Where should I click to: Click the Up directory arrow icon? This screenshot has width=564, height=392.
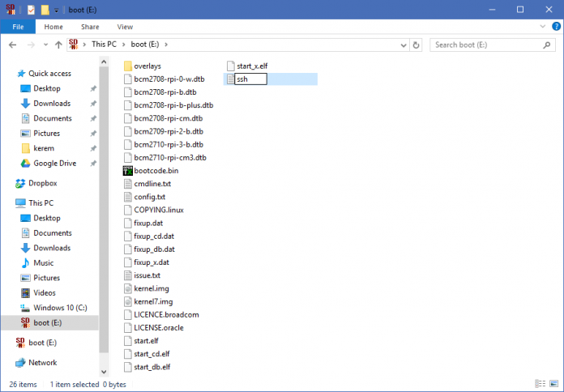[x=58, y=45]
